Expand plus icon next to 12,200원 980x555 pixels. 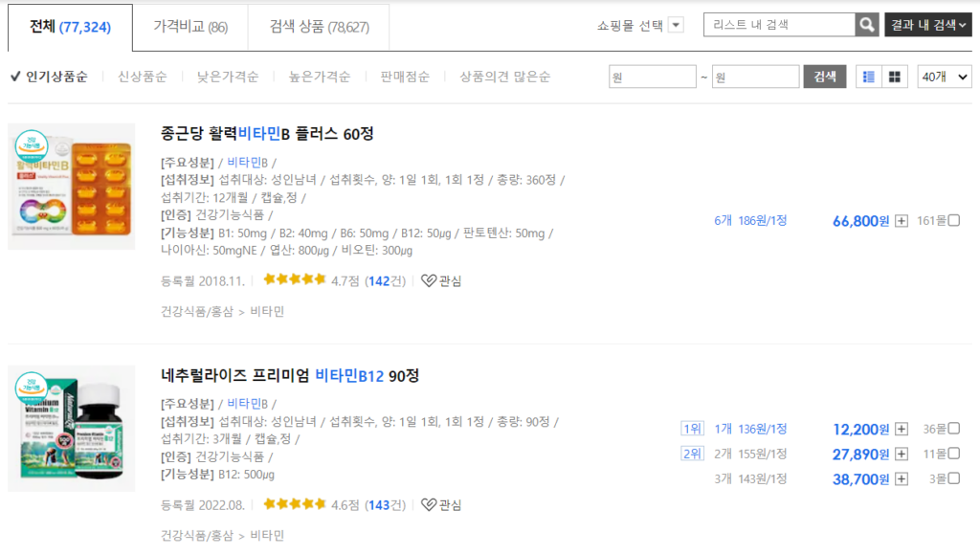pyautogui.click(x=902, y=429)
